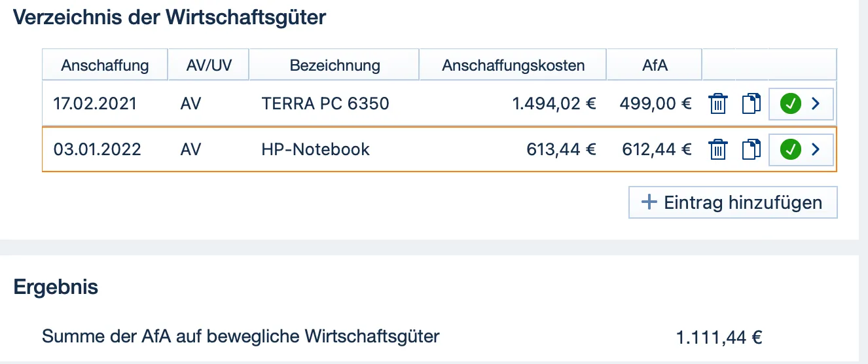Duplicate the HP-Notebook entry
The image size is (868, 364).
(751, 150)
